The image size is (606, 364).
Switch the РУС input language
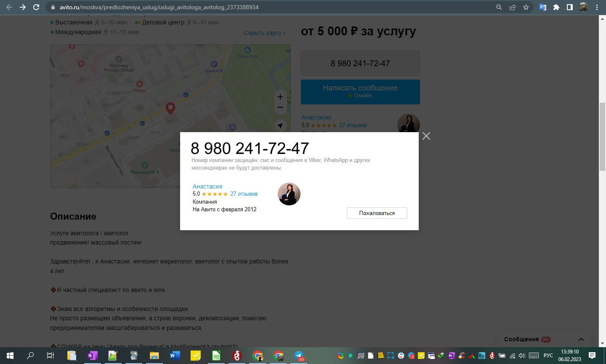[548, 356]
